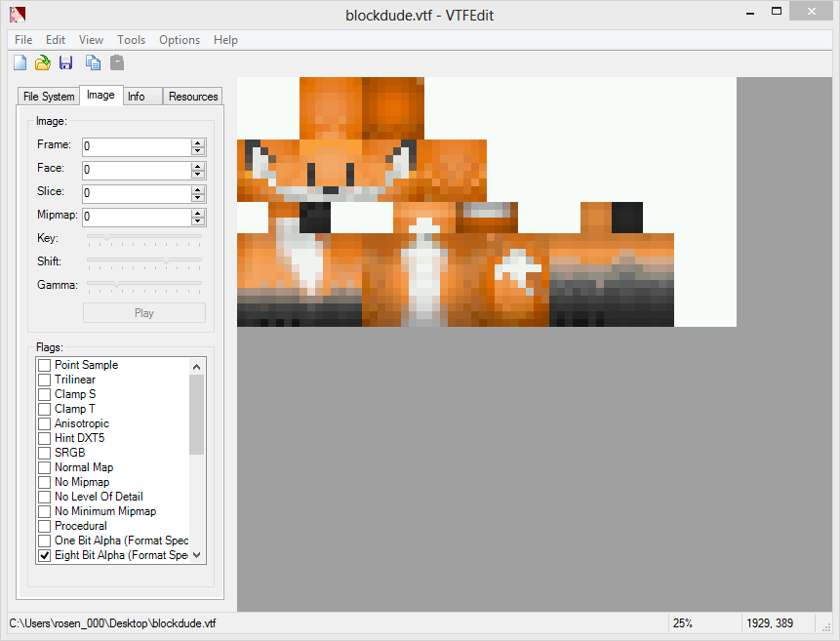Maximize the VTFEdit window
This screenshot has height=641, width=840.
[x=777, y=12]
